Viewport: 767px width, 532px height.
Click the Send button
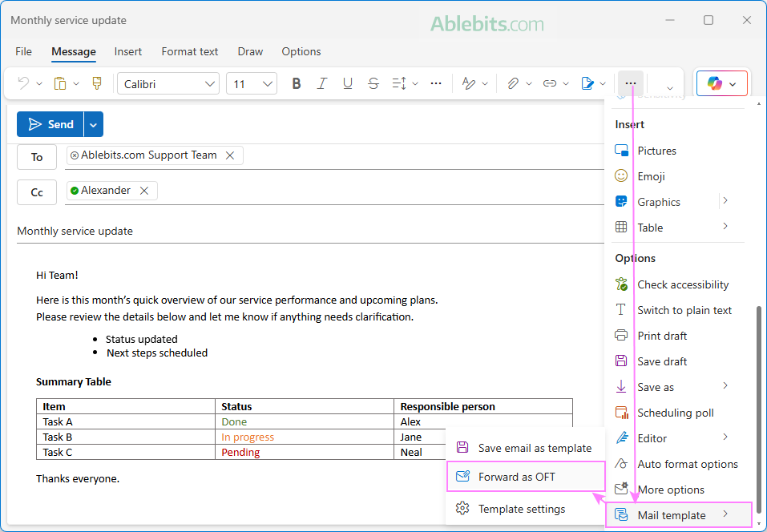(54, 124)
